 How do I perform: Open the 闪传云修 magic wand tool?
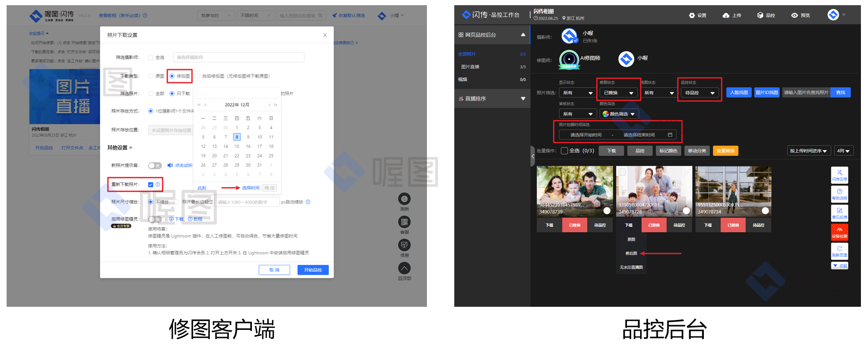(x=840, y=175)
